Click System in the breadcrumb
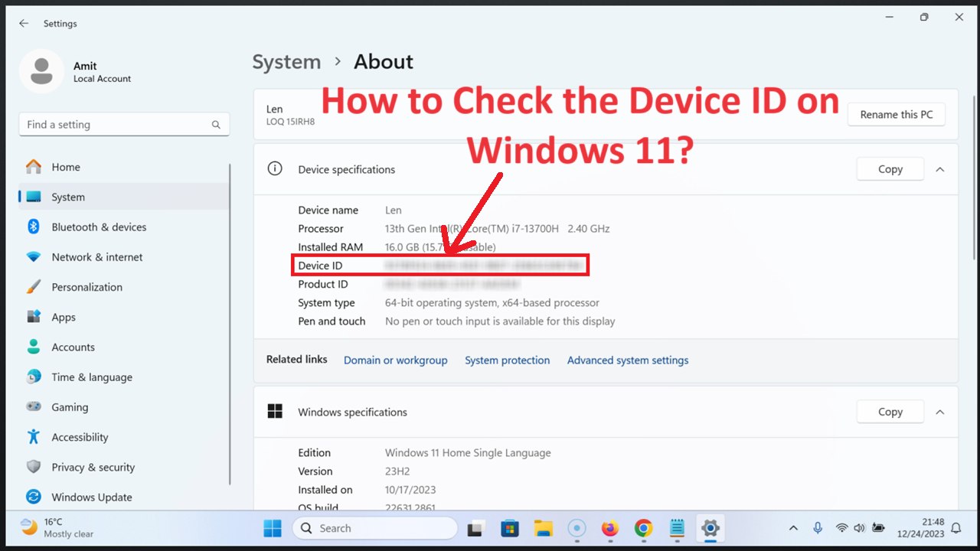980x551 pixels. coord(286,62)
